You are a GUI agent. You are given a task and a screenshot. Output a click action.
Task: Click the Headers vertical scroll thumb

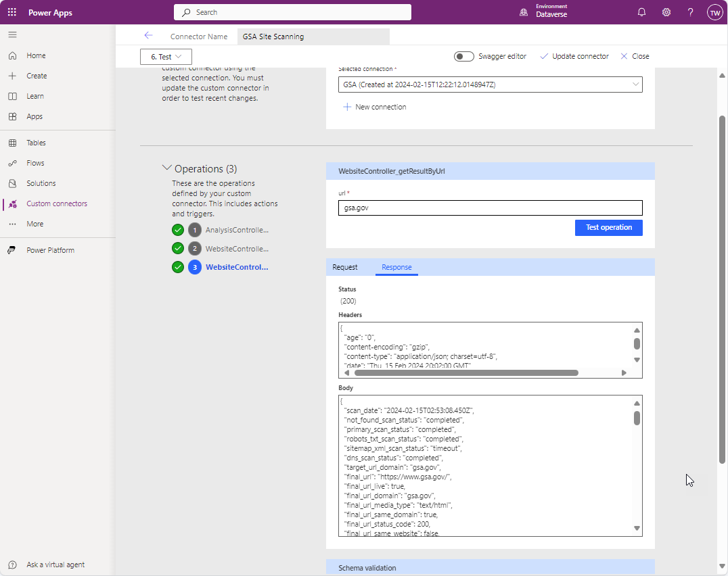click(637, 343)
